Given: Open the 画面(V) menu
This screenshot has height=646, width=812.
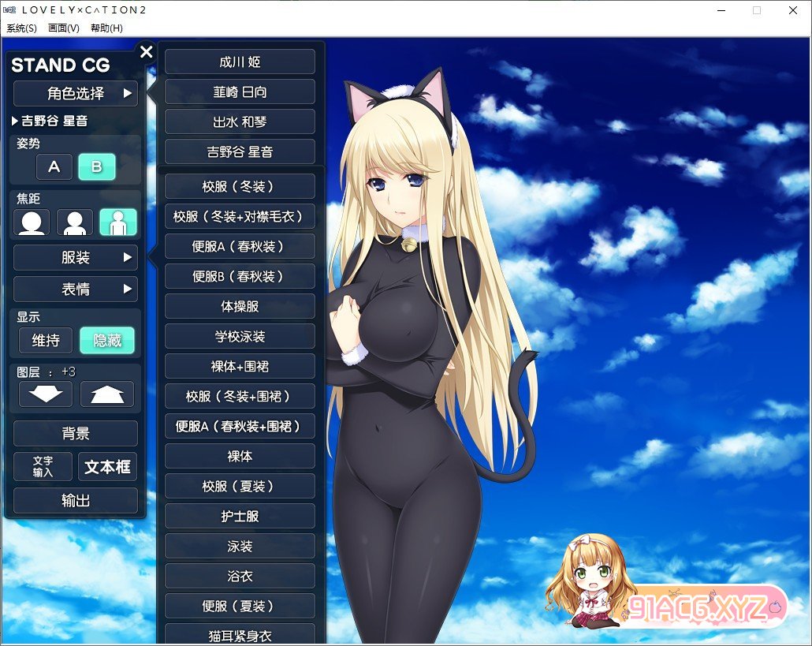Looking at the screenshot, I should tap(64, 28).
